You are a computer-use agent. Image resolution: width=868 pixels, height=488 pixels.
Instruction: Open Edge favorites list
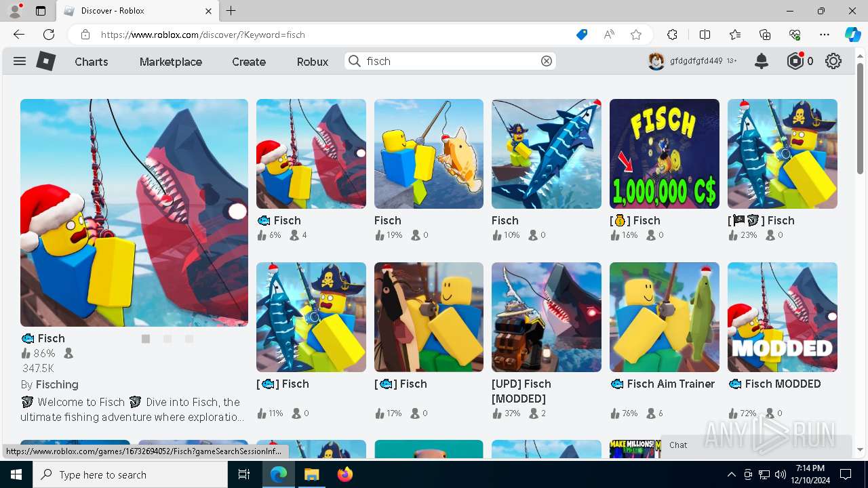[x=735, y=35]
